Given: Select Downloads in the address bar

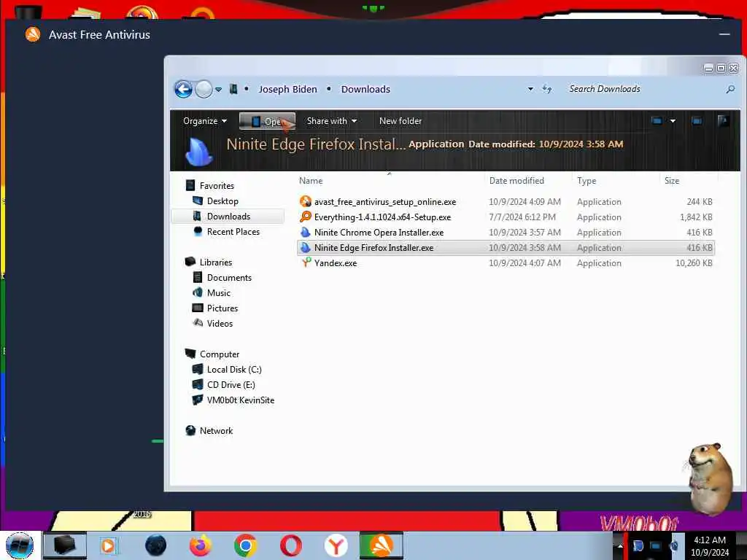Looking at the screenshot, I should click(x=365, y=89).
